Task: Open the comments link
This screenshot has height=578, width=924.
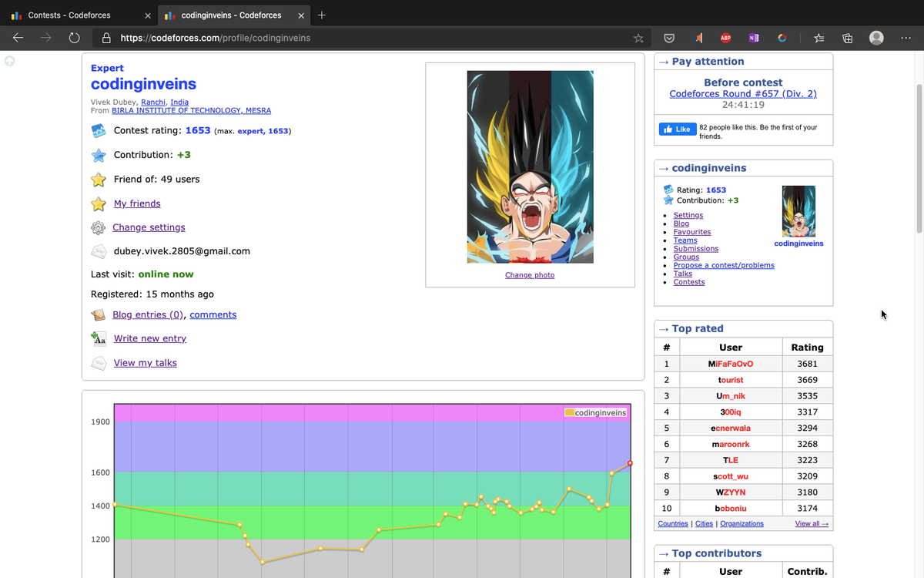Action: (x=213, y=314)
